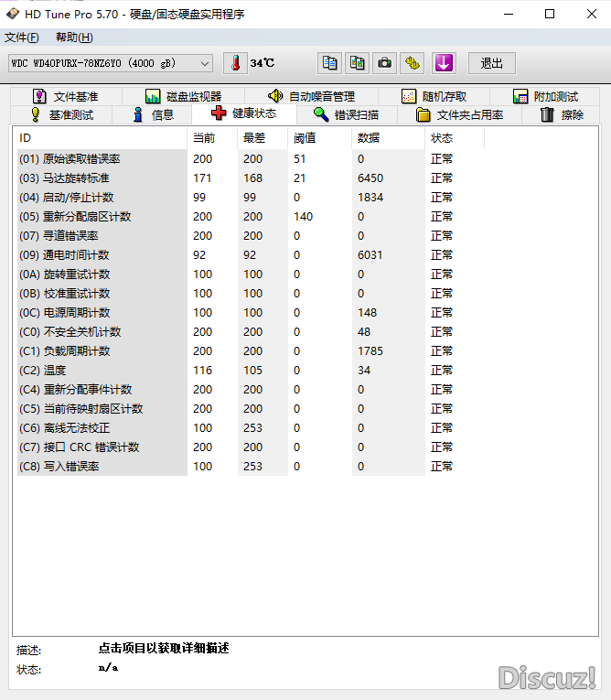611x700 pixels.
Task: Open the drive selection dropdown
Action: pyautogui.click(x=111, y=63)
